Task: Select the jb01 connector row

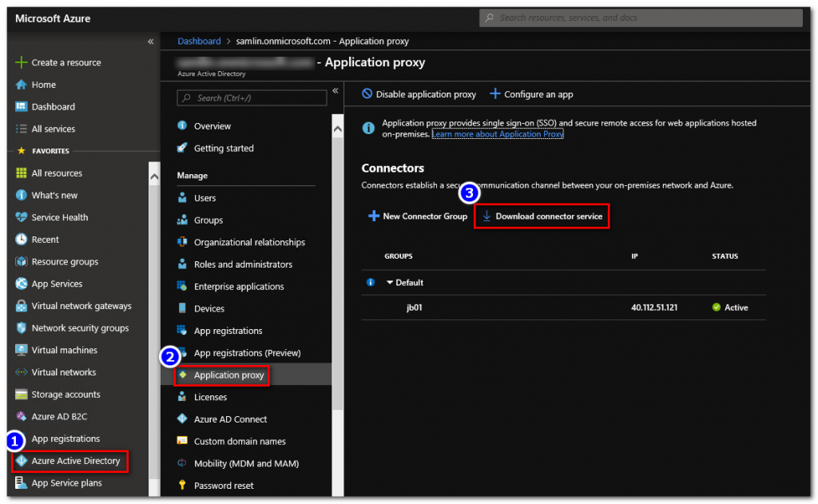Action: pos(563,308)
